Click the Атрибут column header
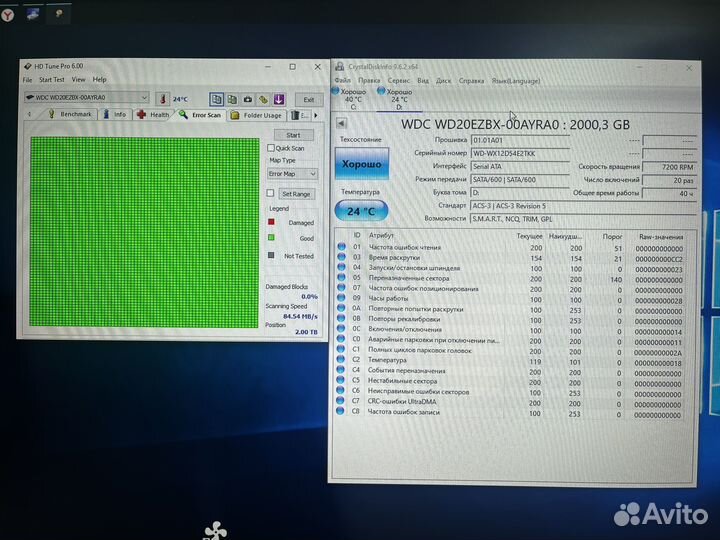The width and height of the screenshot is (720, 540). point(381,235)
